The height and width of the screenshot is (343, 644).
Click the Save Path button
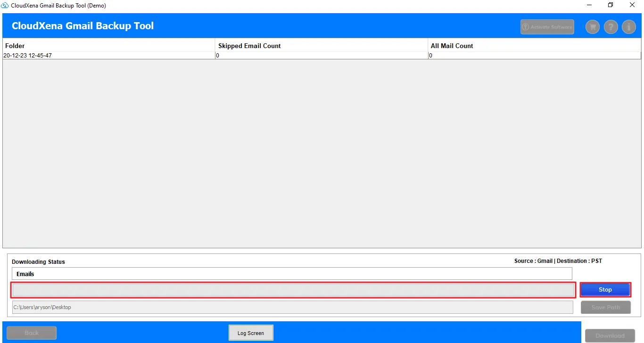[605, 307]
